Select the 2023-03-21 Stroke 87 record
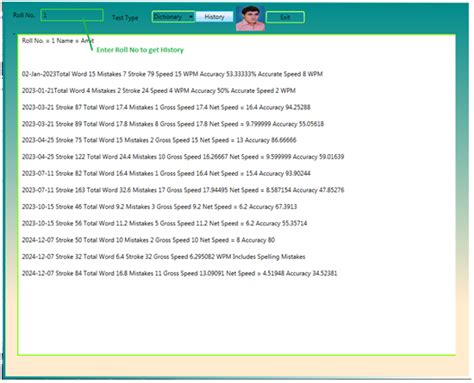Screen dimensions: 474x383 [x=166, y=107]
